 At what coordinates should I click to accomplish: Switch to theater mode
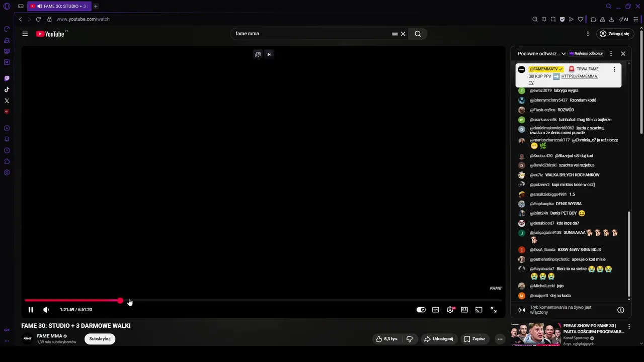point(464,310)
